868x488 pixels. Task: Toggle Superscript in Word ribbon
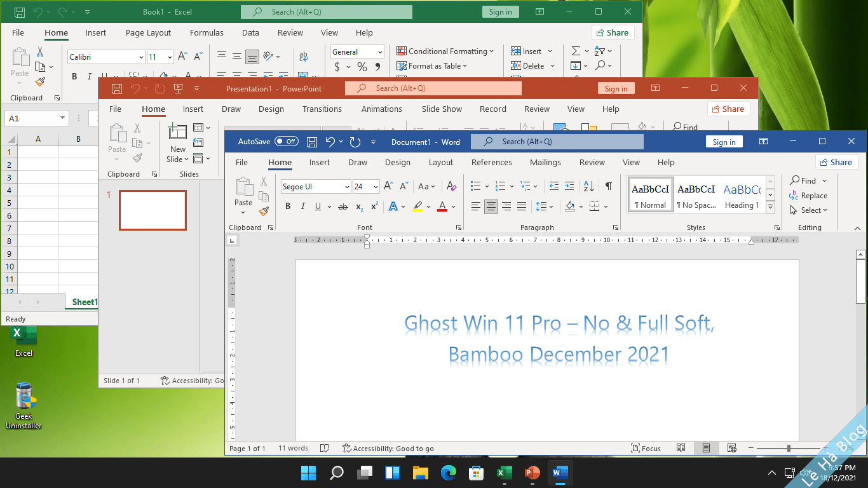374,207
